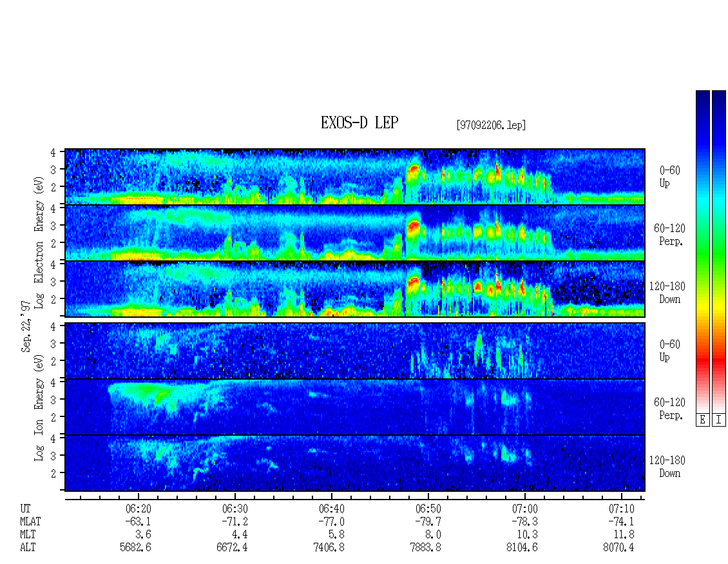This screenshot has width=728, height=564.
Task: Click the ion 120-180 Down spectrogram panel
Action: pos(355,463)
